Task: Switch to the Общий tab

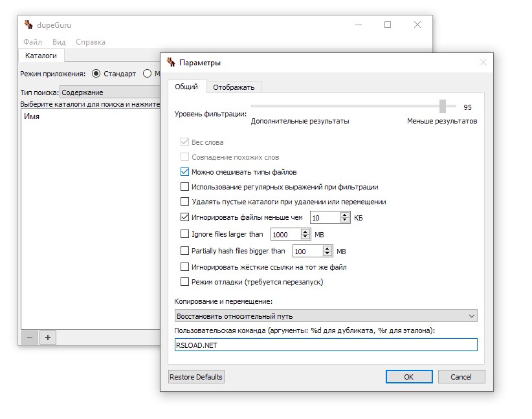Action: coord(186,87)
